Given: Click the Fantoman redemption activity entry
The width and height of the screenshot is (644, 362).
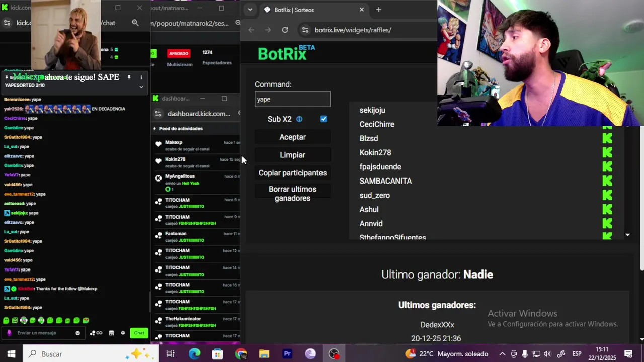Looking at the screenshot, I should click(197, 237).
